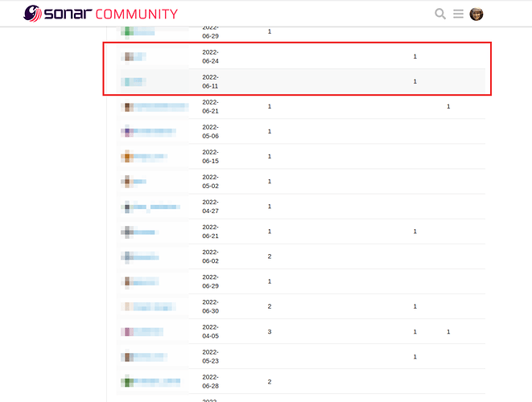The image size is (532, 402).
Task: Open blurred username link in 2022-04-05 row
Action: pyautogui.click(x=149, y=332)
